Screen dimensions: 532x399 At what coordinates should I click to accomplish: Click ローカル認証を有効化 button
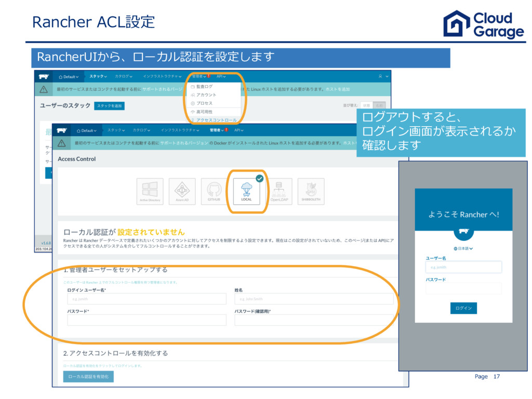(88, 377)
